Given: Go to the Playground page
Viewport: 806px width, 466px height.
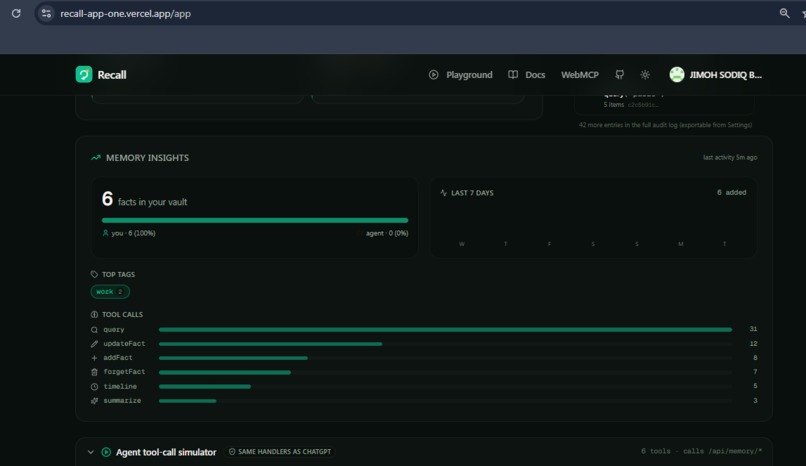Looking at the screenshot, I should [x=469, y=75].
